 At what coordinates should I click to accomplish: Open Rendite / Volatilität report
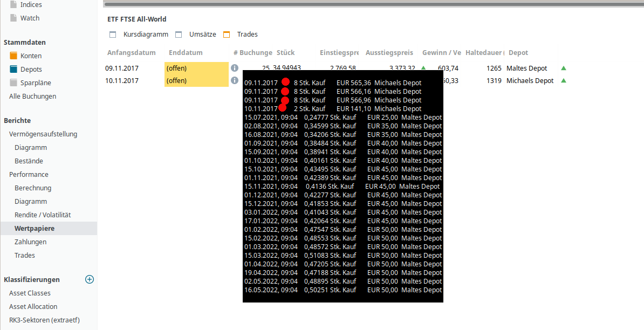43,215
